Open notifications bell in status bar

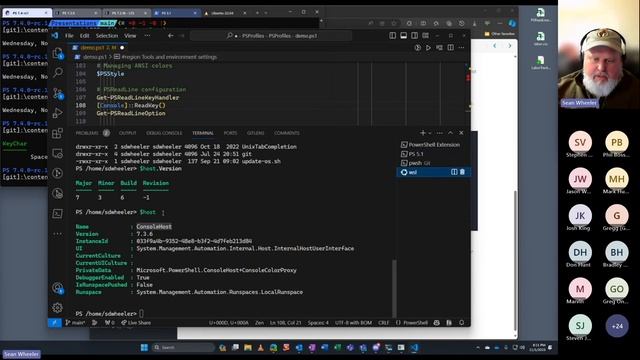(462, 322)
